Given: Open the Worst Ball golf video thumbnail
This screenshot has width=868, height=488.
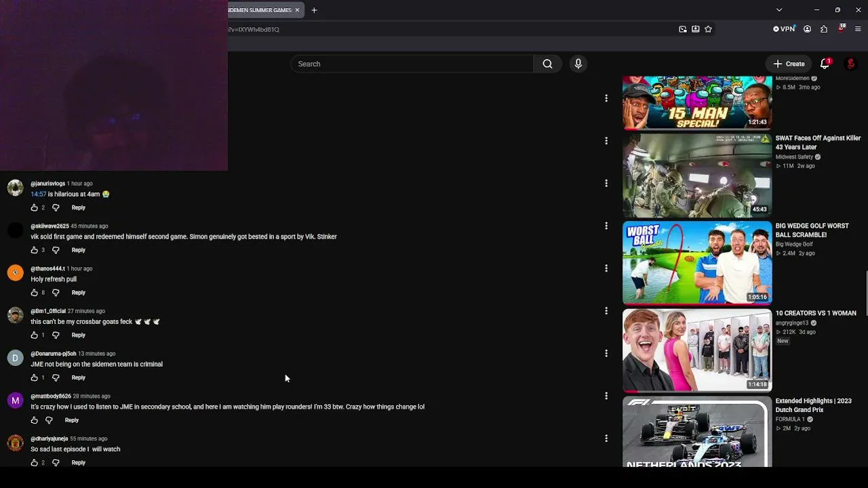Looking at the screenshot, I should [697, 262].
